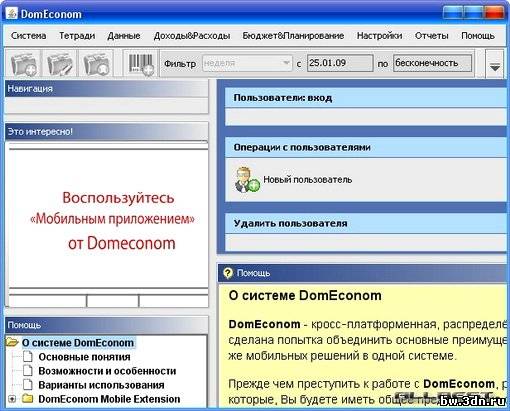Open the Тетради menu

77,36
